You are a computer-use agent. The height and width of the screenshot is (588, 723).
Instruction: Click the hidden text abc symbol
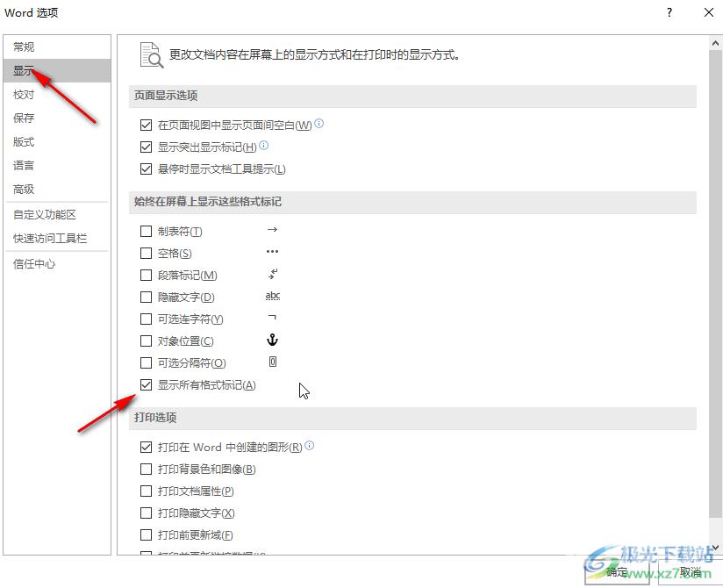coord(273,296)
